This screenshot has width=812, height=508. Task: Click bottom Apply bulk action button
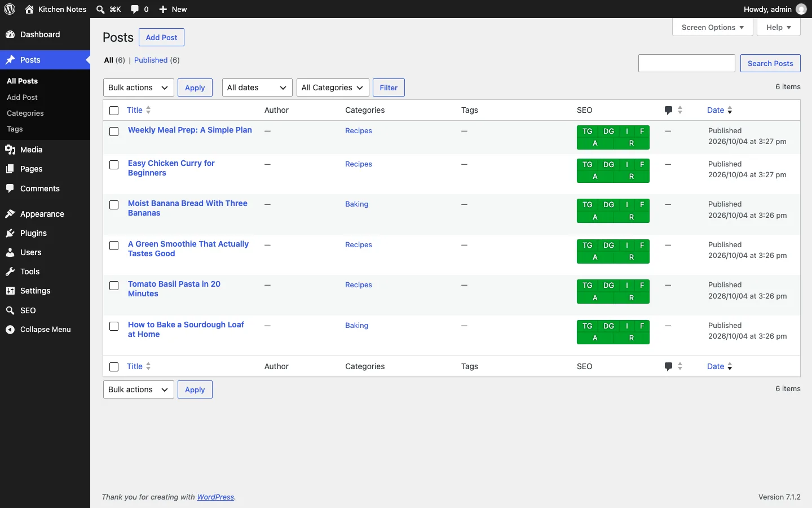pos(195,389)
